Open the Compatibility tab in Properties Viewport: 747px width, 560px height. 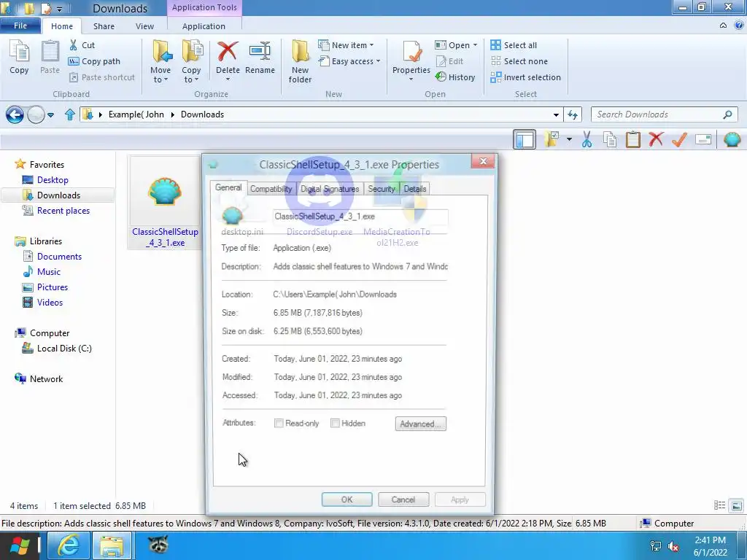click(x=271, y=189)
